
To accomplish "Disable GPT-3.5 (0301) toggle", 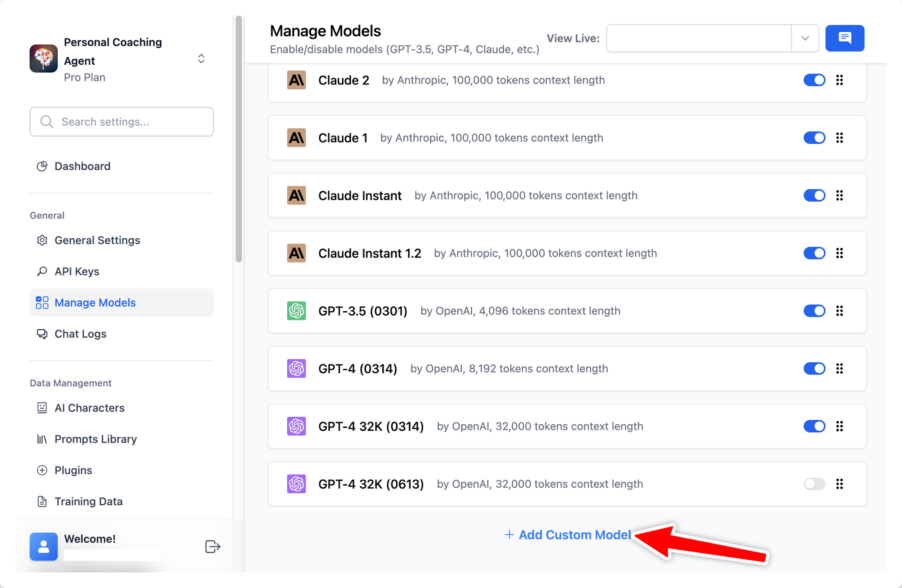I will (x=814, y=311).
